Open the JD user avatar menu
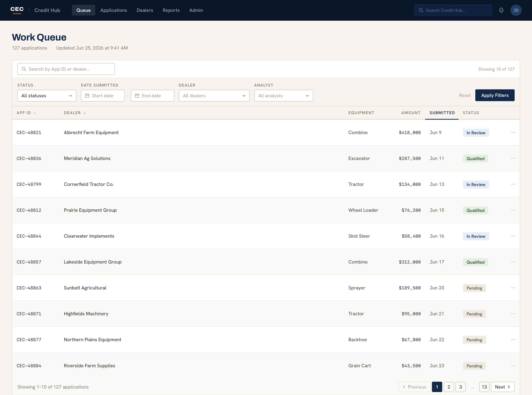Screen dimensions: 532x395 [x=516, y=10]
